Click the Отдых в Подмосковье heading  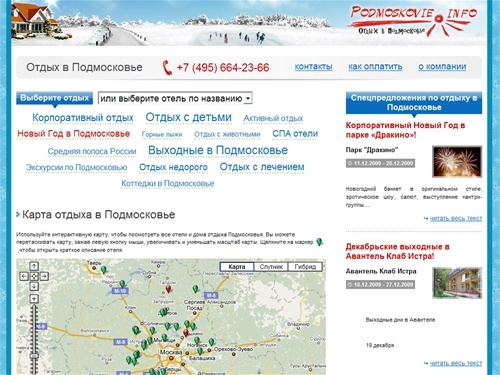pos(84,67)
